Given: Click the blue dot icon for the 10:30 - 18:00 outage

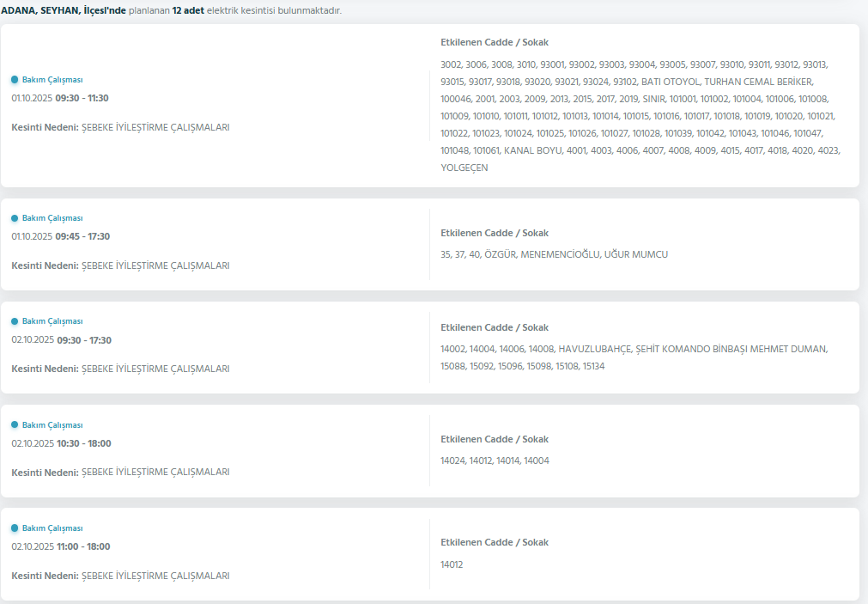Looking at the screenshot, I should tap(15, 425).
